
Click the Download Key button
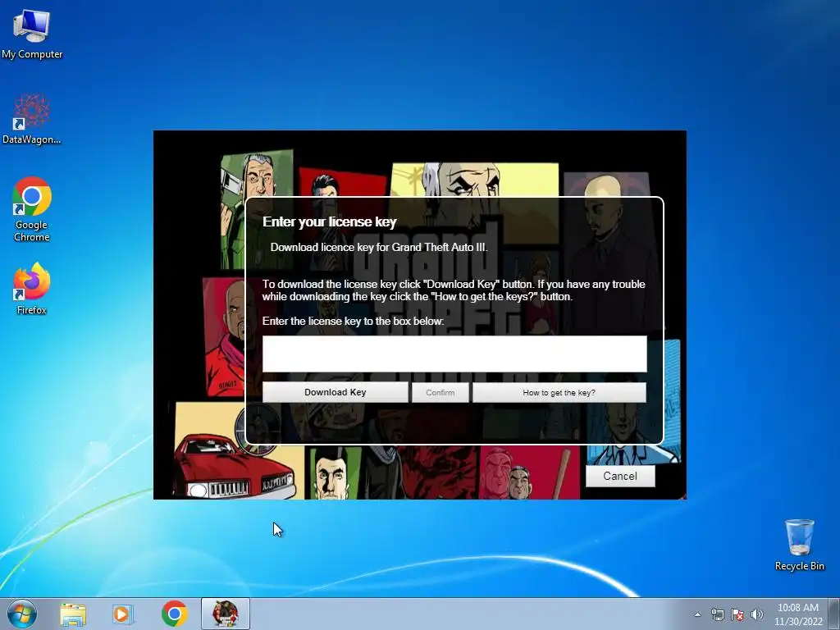pos(336,392)
